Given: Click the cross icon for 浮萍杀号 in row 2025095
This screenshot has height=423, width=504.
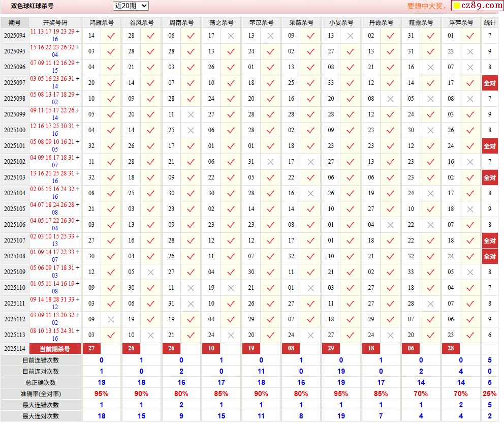Looking at the screenshot, I should (470, 51).
